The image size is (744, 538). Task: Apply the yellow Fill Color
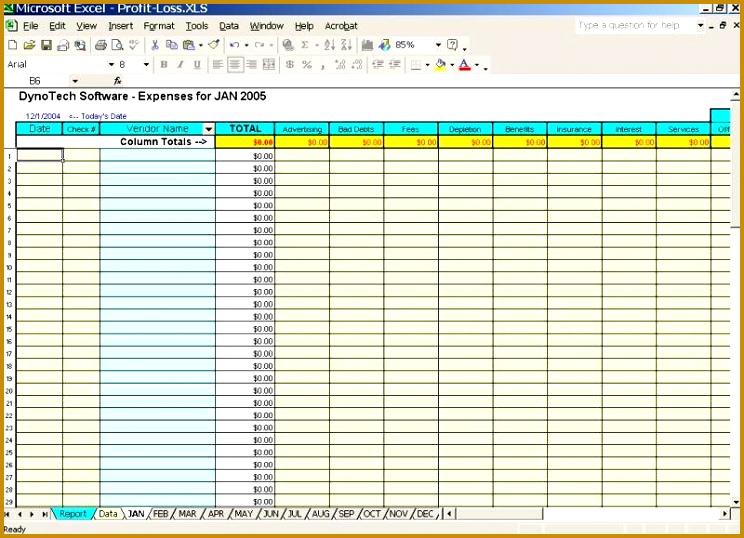tap(440, 65)
